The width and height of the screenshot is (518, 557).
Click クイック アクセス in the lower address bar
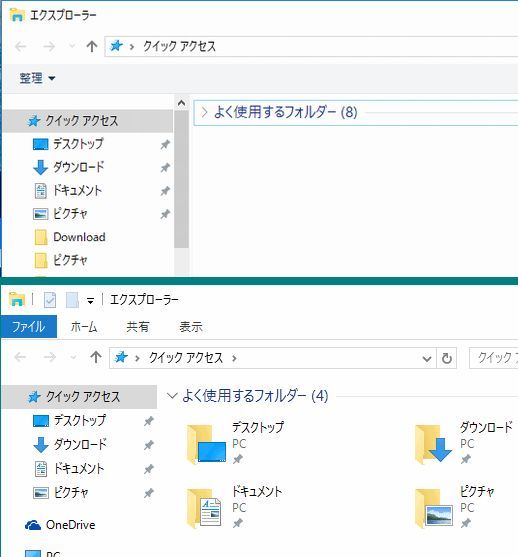pos(186,358)
